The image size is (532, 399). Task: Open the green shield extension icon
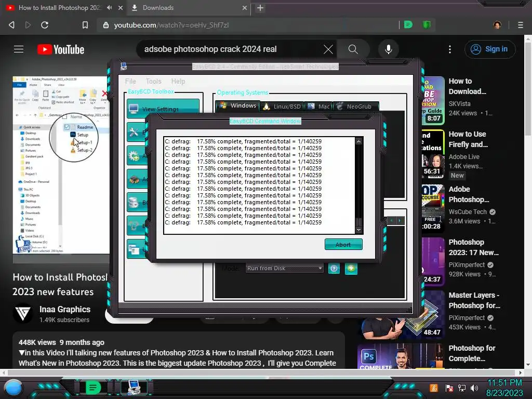click(427, 25)
